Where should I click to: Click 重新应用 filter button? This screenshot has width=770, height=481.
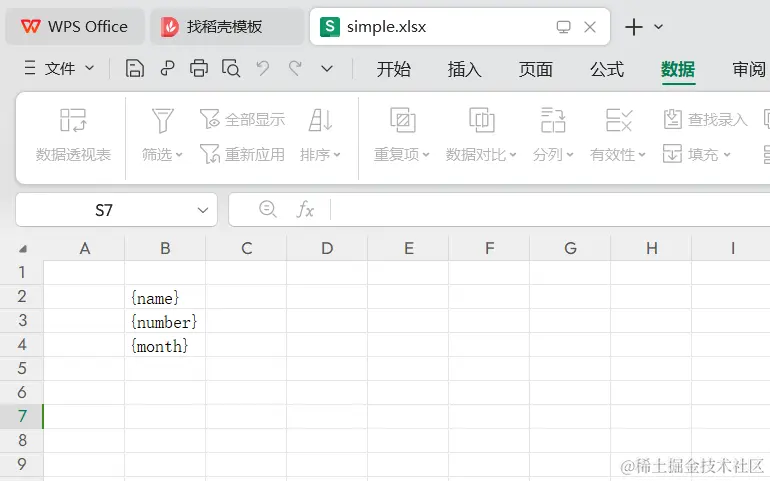[242, 154]
